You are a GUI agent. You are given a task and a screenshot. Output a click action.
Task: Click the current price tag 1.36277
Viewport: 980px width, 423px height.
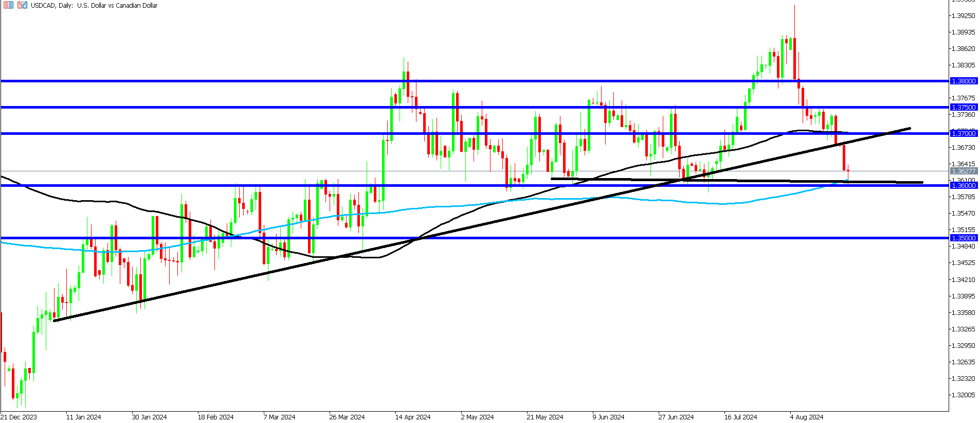pos(964,171)
